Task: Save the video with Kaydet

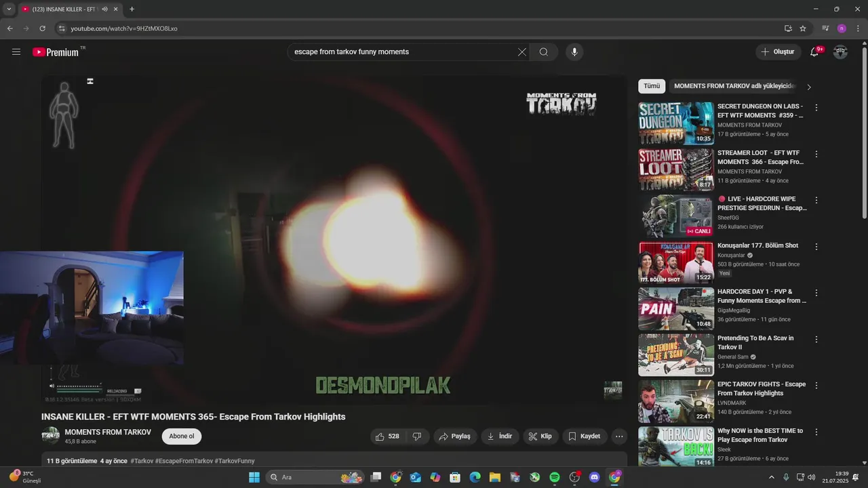Action: [585, 436]
